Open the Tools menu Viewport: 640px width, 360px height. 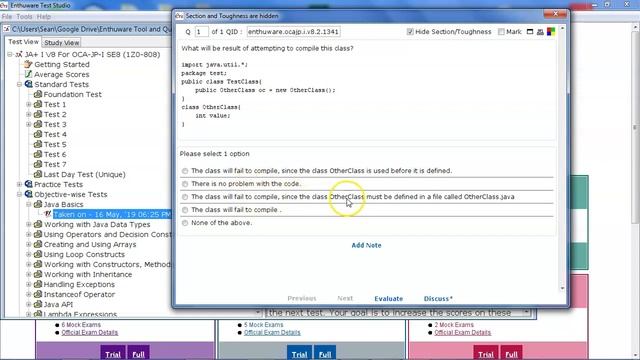tap(24, 17)
